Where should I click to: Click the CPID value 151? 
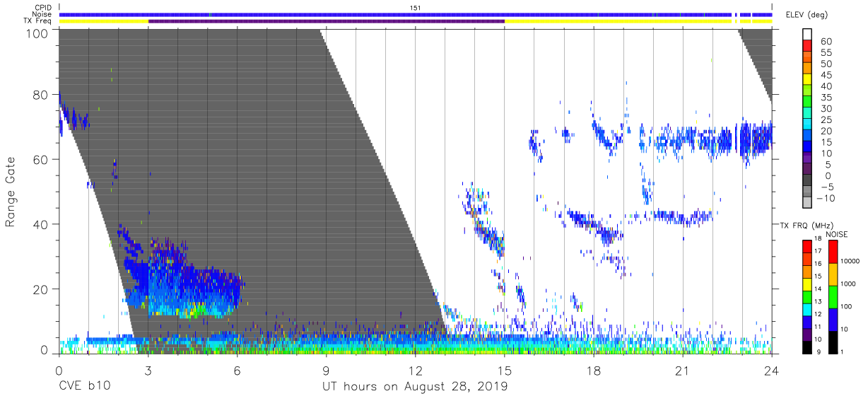[x=416, y=8]
